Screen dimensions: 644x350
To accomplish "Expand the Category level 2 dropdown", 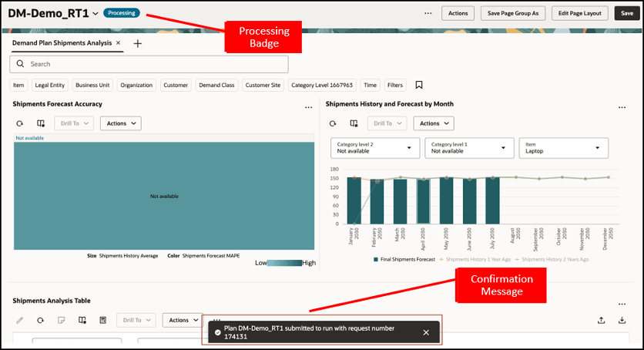I will click(375, 148).
